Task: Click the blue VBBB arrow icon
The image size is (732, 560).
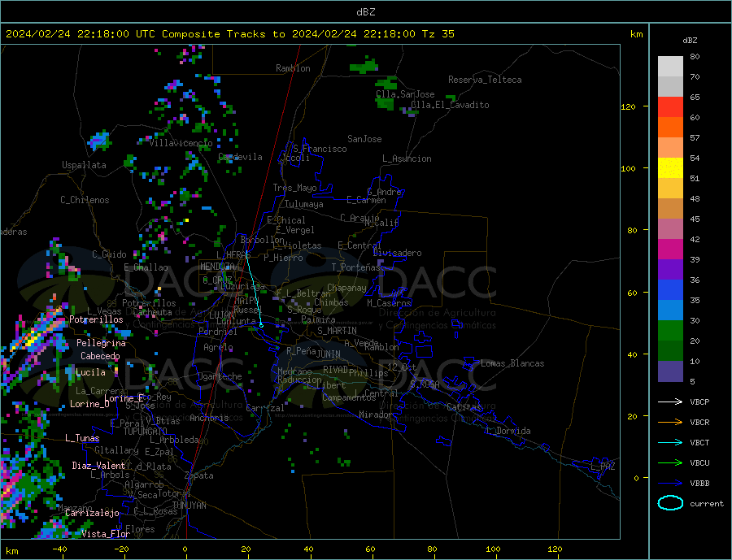Action: [x=670, y=484]
